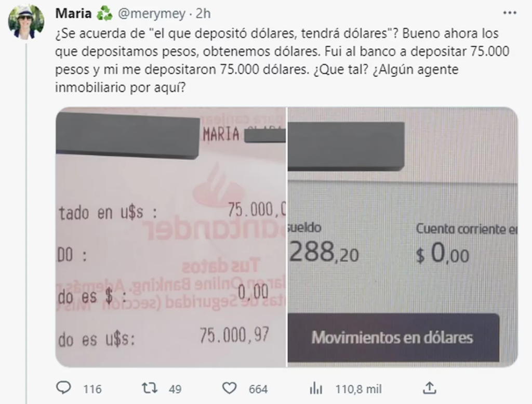Click the Movimientos en dólares button
The height and width of the screenshot is (404, 532).
(393, 337)
